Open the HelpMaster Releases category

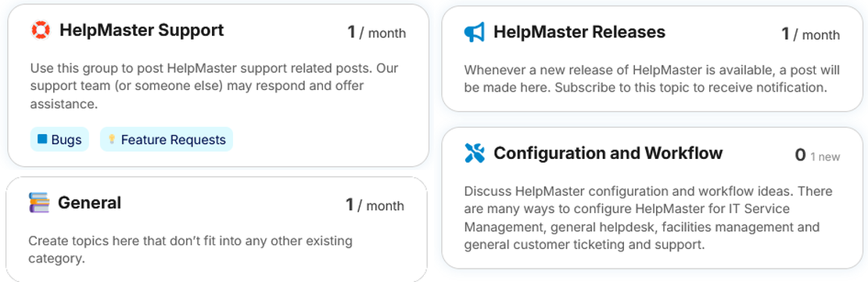click(x=579, y=32)
